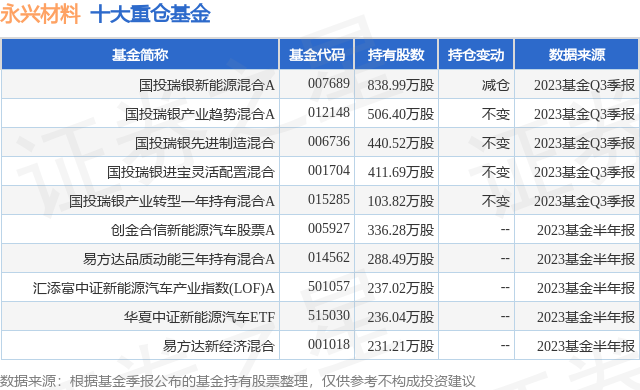Click 2023基金半年报 in the 515030 row
Image resolution: width=640 pixels, height=390 pixels.
[586, 317]
